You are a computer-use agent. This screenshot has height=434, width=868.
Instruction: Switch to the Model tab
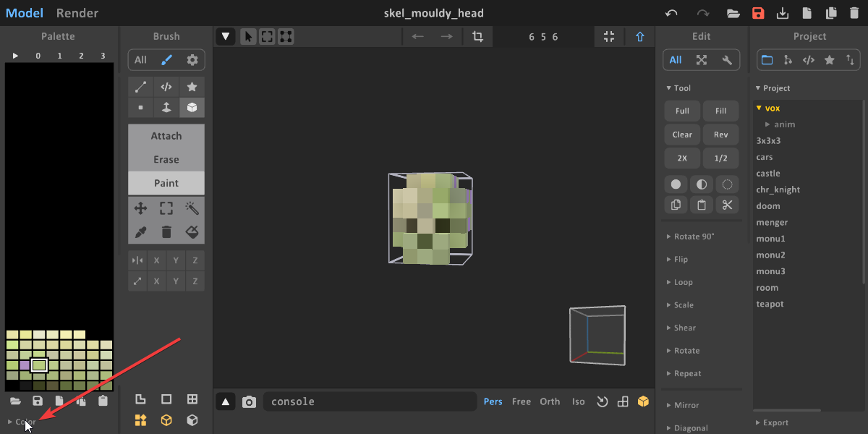click(25, 13)
